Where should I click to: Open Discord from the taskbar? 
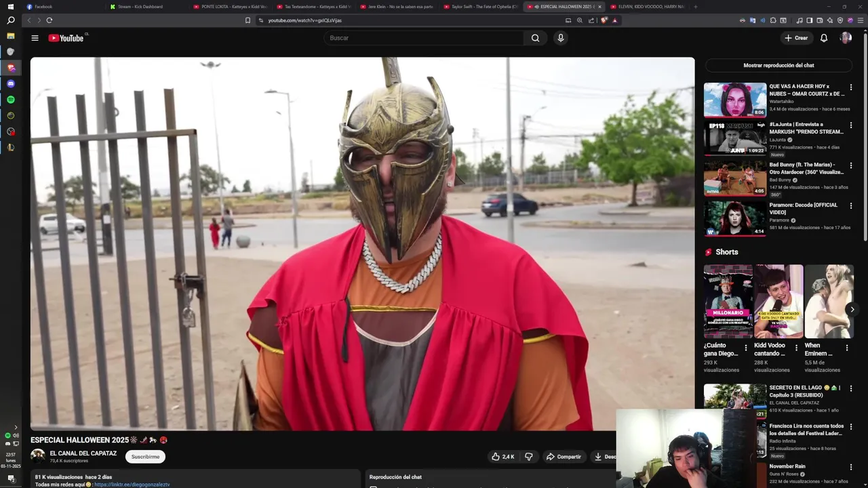(10, 84)
